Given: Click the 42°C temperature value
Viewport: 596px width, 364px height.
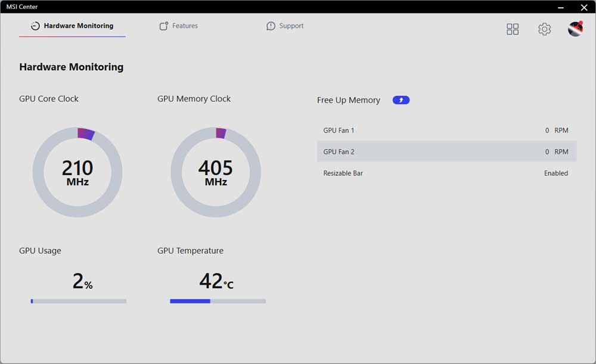Looking at the screenshot, I should click(x=216, y=281).
